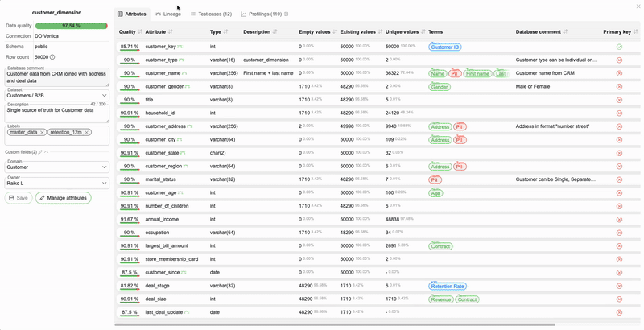
Task: Click sort icon next to Unique values
Action: tap(423, 32)
